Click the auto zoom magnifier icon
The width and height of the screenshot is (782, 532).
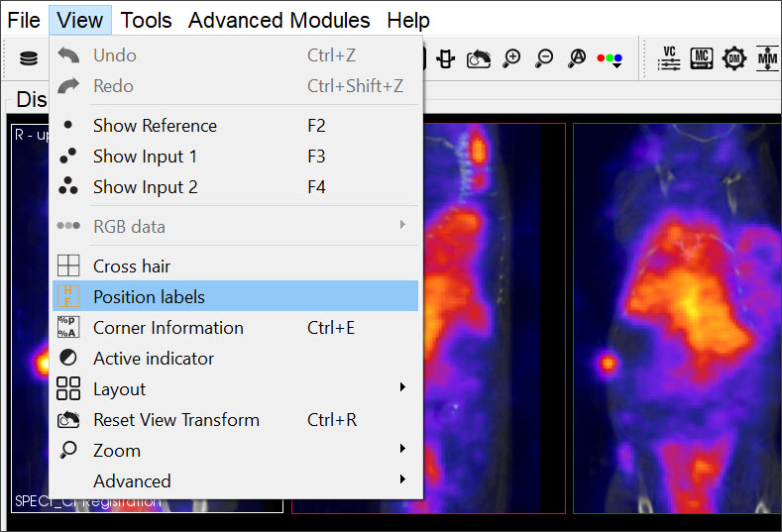pyautogui.click(x=577, y=58)
